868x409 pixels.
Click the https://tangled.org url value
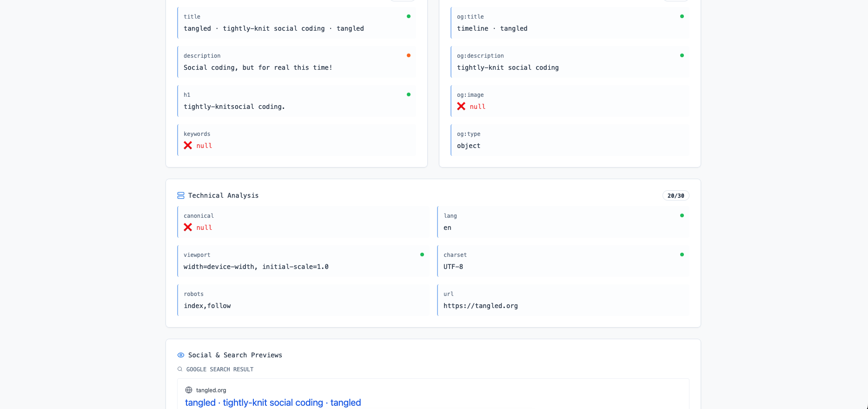pyautogui.click(x=480, y=306)
